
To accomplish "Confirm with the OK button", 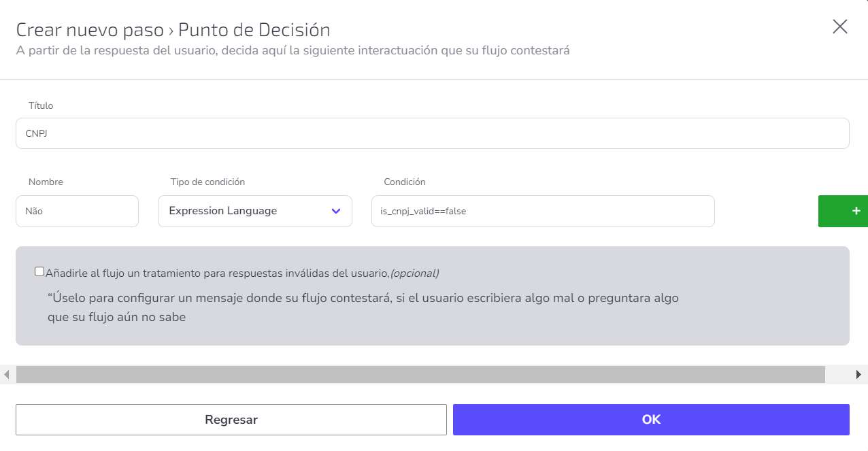I will (x=651, y=420).
